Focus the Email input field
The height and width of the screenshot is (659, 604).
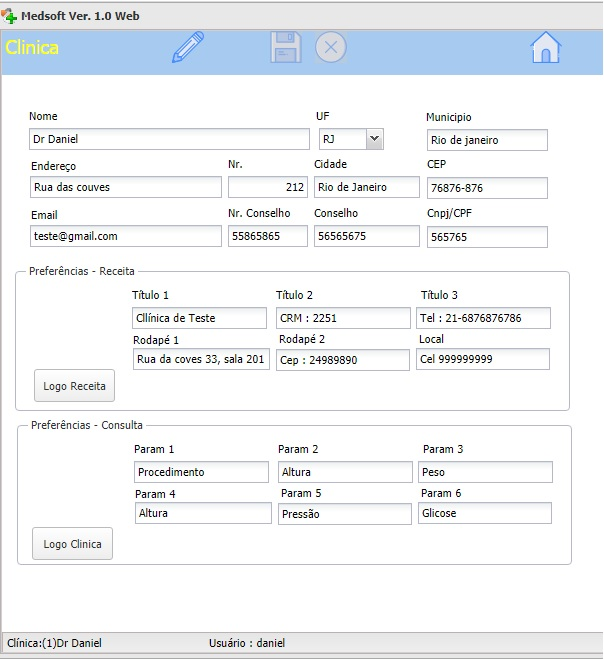125,236
